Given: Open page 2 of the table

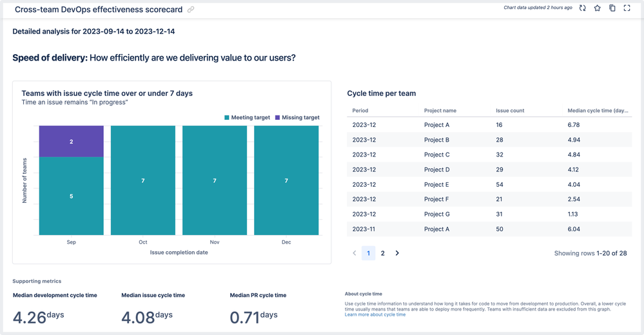Looking at the screenshot, I should tap(383, 253).
